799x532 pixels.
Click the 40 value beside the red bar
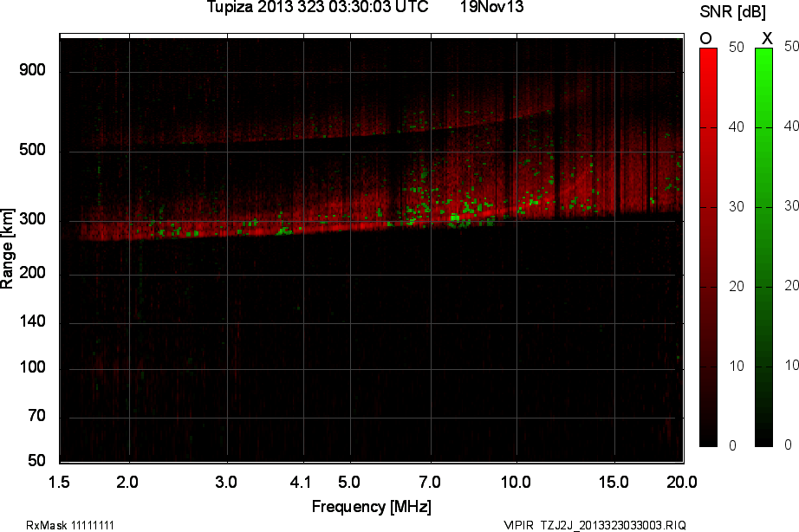[x=737, y=127]
